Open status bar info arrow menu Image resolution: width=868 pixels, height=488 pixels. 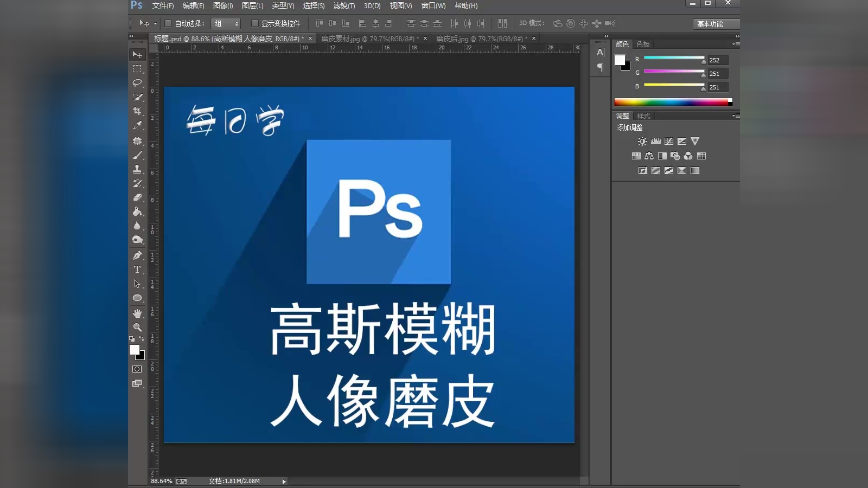pyautogui.click(x=284, y=481)
